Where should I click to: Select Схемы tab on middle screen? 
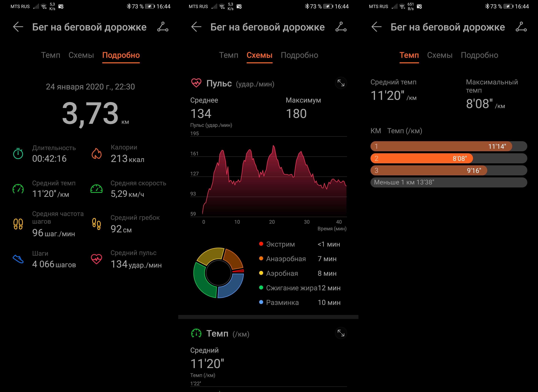pyautogui.click(x=259, y=55)
